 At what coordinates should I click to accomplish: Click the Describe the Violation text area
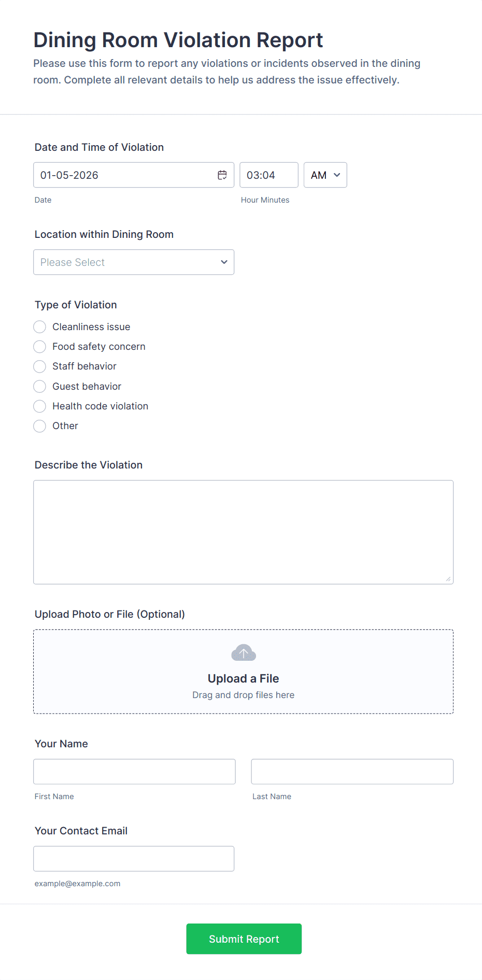243,532
